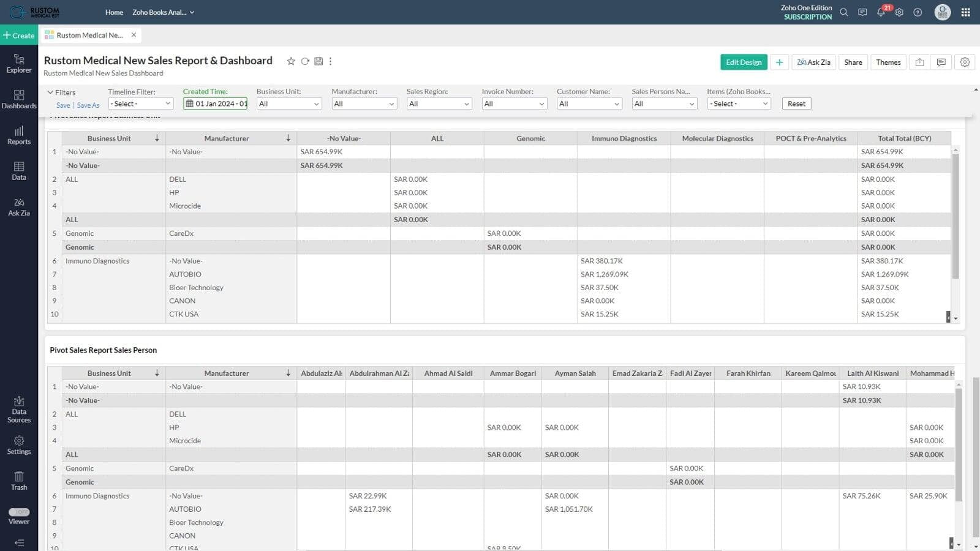Image resolution: width=980 pixels, height=551 pixels.
Task: Open Trash in the sidebar
Action: click(19, 481)
